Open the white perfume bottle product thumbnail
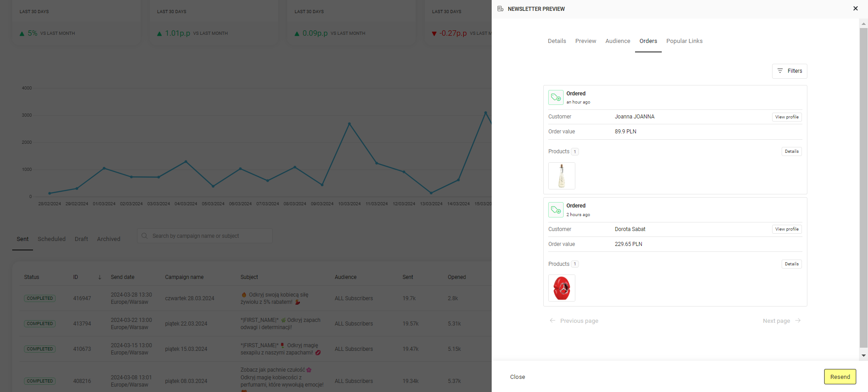The image size is (868, 392). [x=562, y=176]
